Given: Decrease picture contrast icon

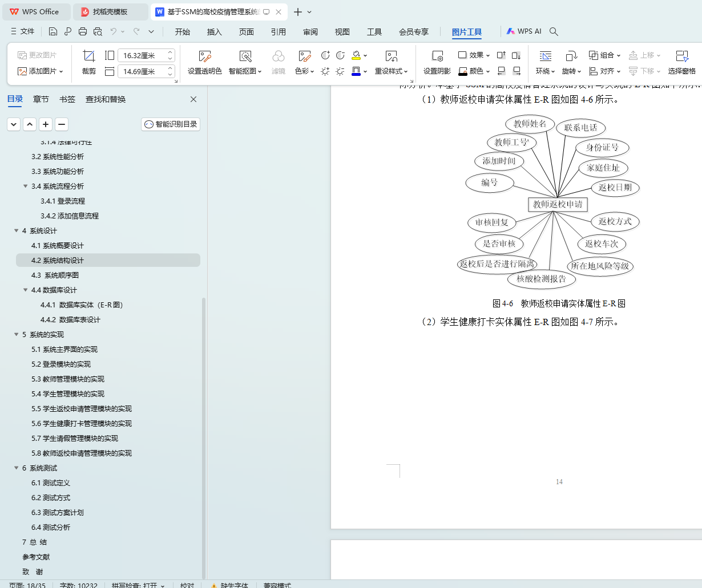Looking at the screenshot, I should pos(340,55).
